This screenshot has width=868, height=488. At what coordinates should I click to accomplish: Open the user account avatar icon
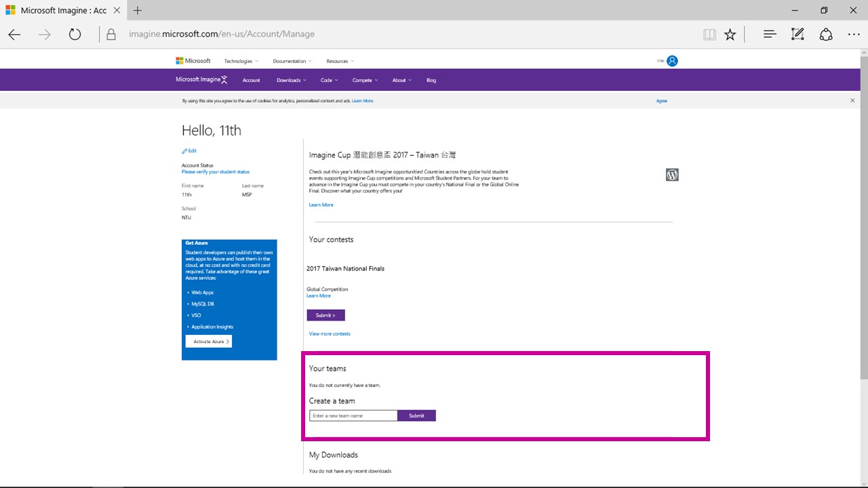pos(672,61)
